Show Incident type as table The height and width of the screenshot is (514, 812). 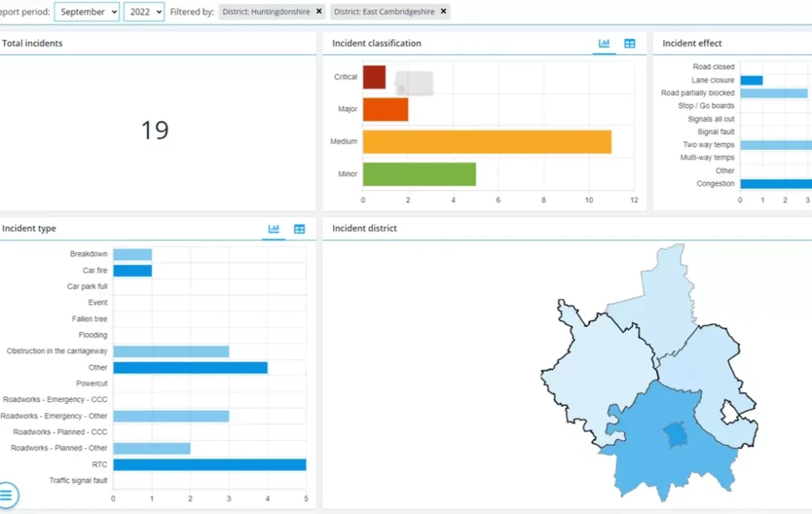pos(299,229)
